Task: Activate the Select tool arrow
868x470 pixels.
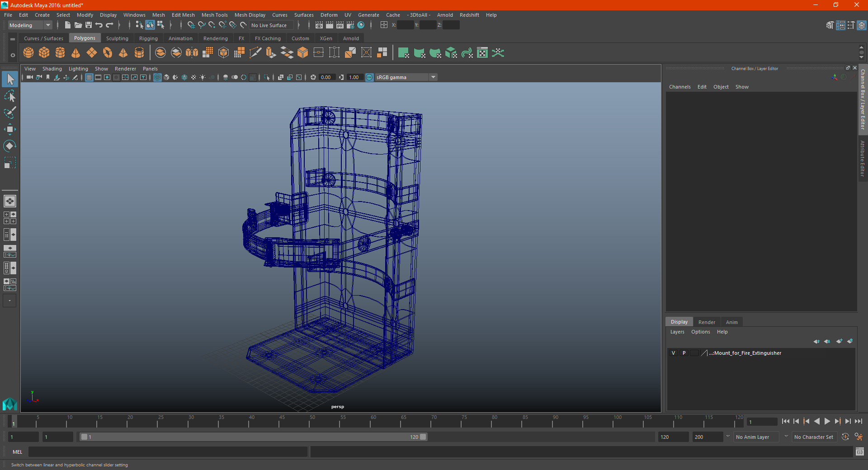Action: coord(10,80)
